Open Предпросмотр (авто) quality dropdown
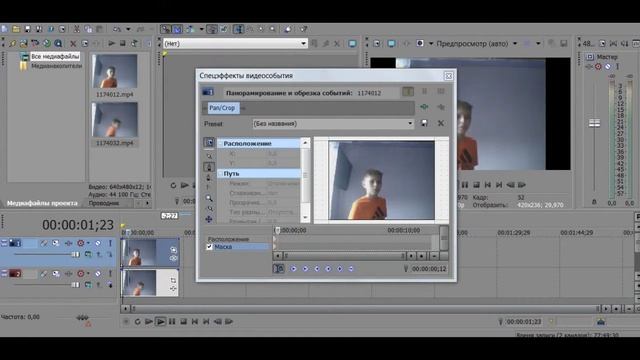Viewport: 640px width, 360px height. point(477,43)
